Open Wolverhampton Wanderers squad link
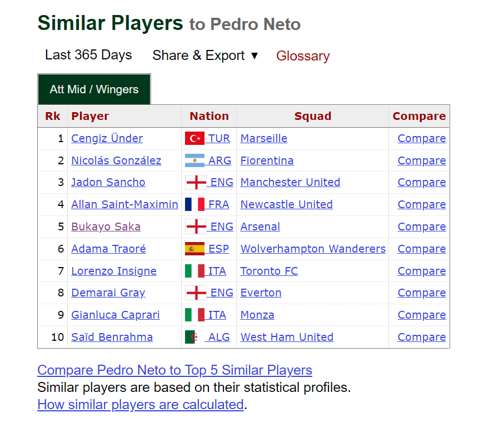504x433 pixels. [313, 249]
